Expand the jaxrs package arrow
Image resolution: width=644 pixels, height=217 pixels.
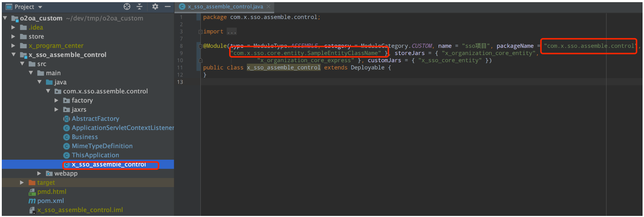click(56, 109)
